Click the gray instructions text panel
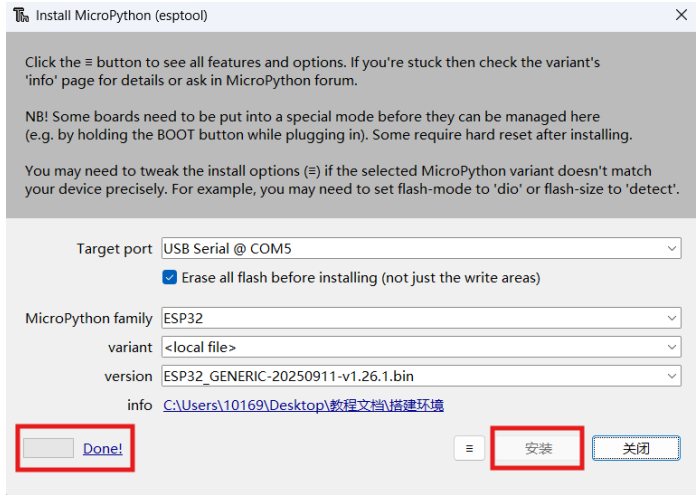 click(x=350, y=125)
